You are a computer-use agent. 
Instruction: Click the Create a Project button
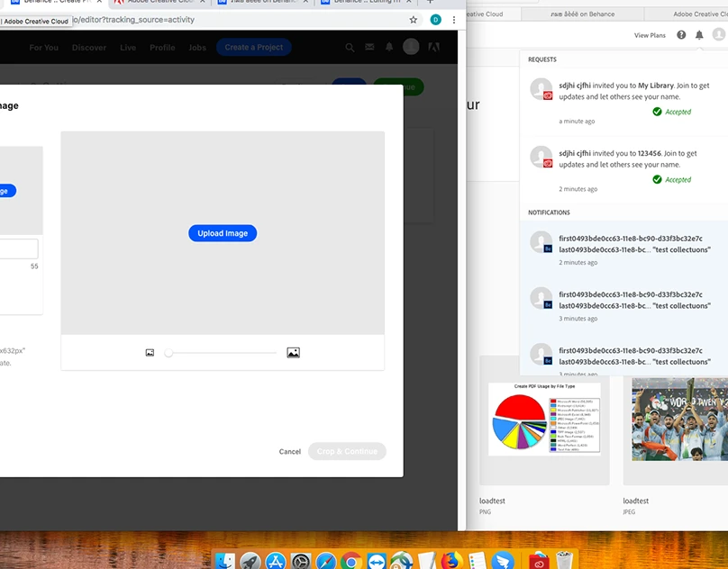click(x=254, y=48)
